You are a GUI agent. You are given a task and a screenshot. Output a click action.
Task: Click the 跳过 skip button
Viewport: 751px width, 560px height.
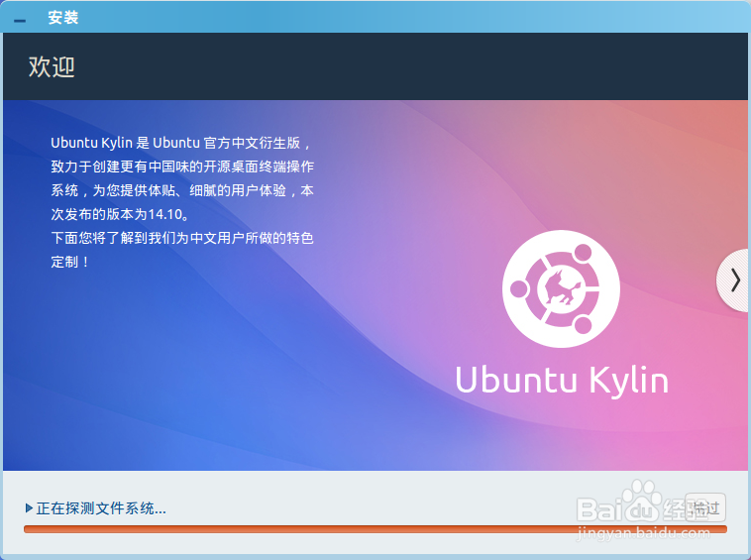(x=705, y=507)
